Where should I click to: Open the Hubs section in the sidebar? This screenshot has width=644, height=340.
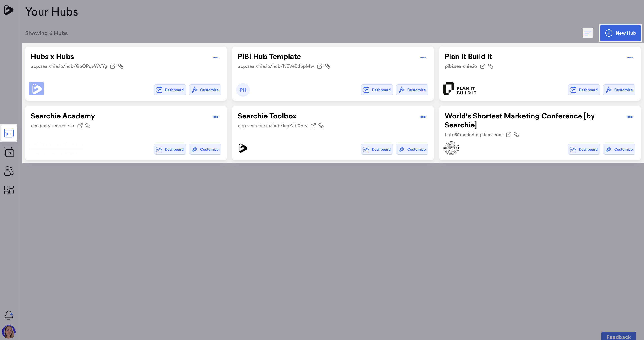tap(9, 133)
